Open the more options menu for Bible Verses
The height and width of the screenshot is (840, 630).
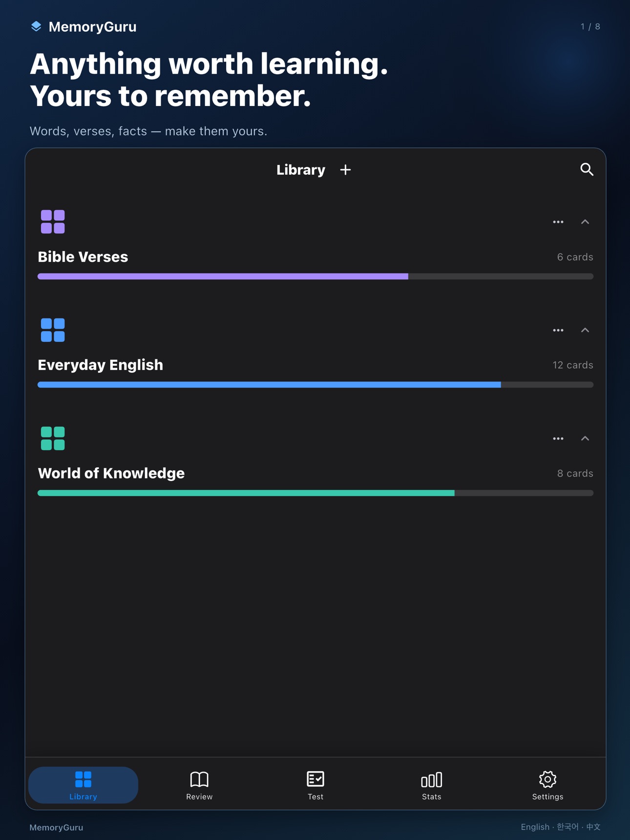[558, 222]
